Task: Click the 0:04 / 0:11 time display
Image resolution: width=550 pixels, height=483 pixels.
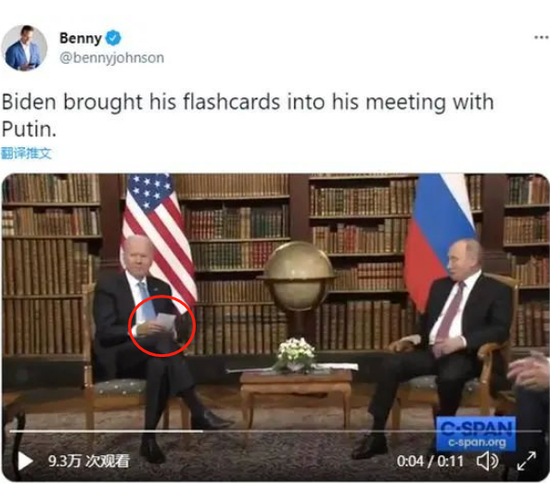Action: click(x=430, y=461)
